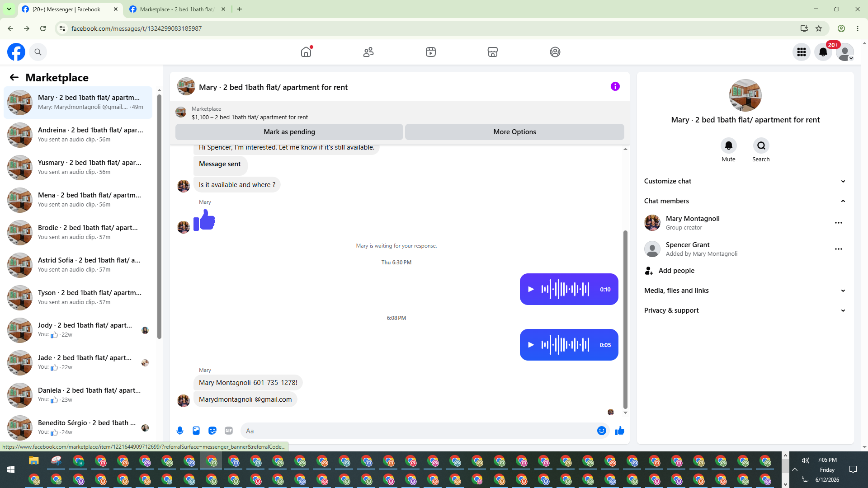Choose a sticker

click(212, 431)
